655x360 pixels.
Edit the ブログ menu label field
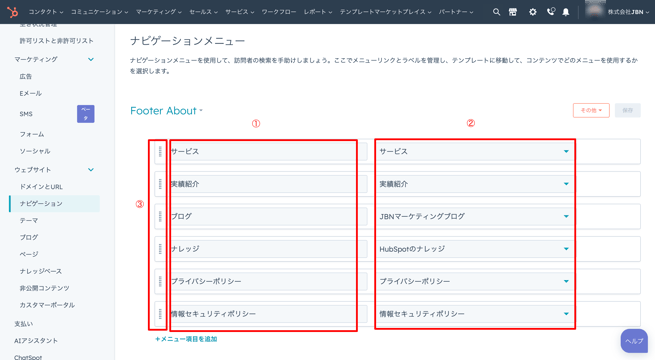point(267,216)
